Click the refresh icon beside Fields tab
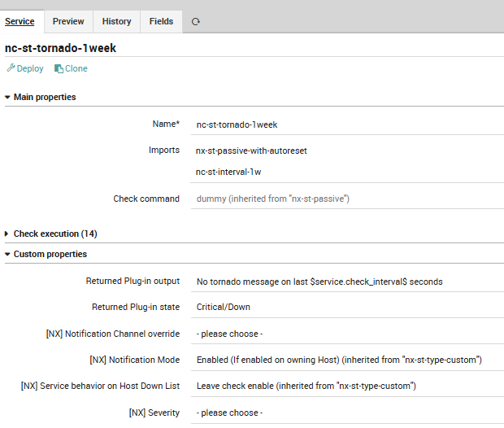 tap(196, 22)
